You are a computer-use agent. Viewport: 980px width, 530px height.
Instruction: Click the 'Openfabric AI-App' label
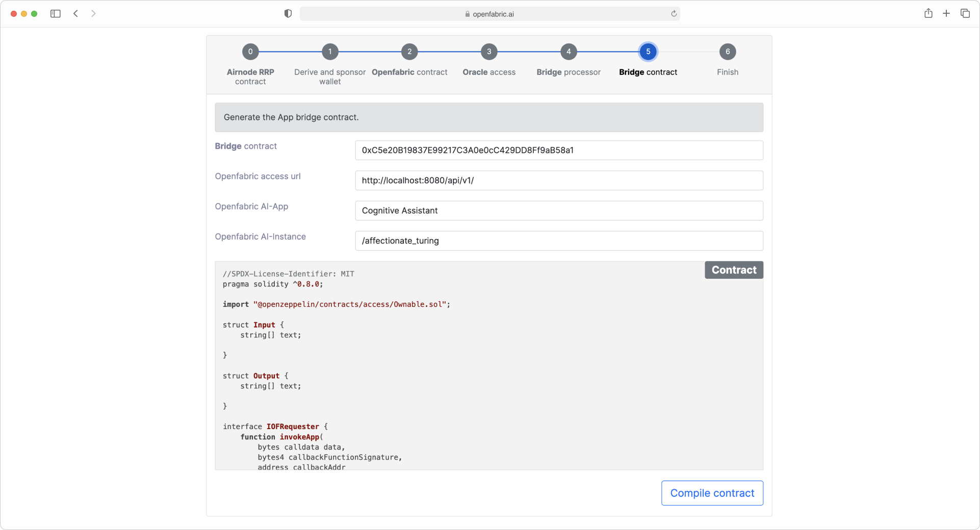tap(251, 206)
